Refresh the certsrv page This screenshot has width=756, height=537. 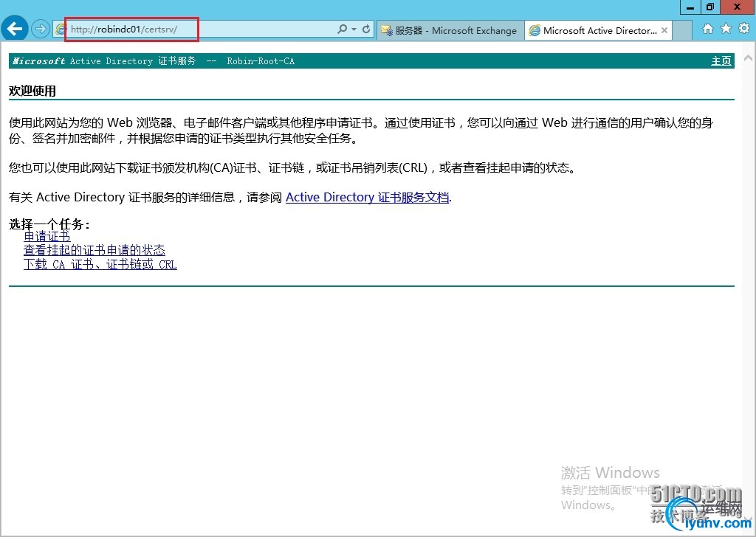click(366, 29)
